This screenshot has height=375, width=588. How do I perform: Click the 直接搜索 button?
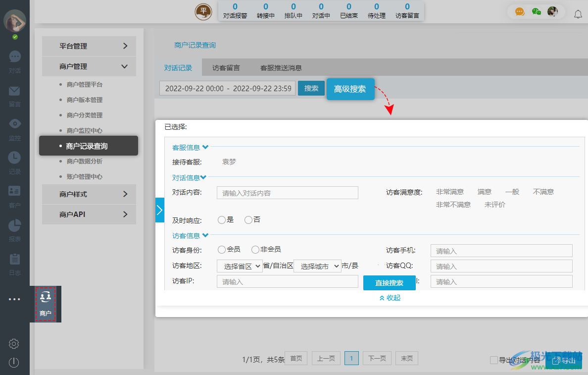[389, 283]
